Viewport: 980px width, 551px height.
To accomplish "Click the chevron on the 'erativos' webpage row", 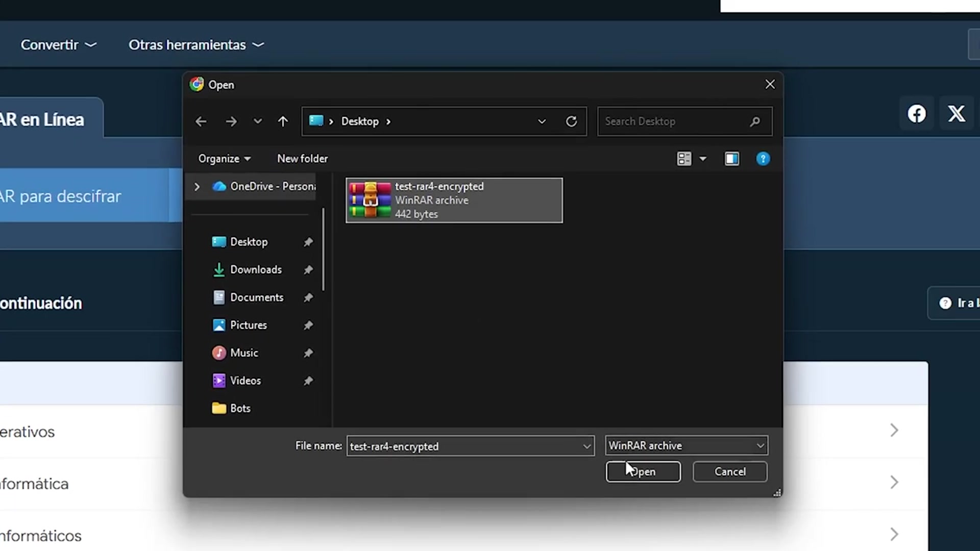I will 894,431.
